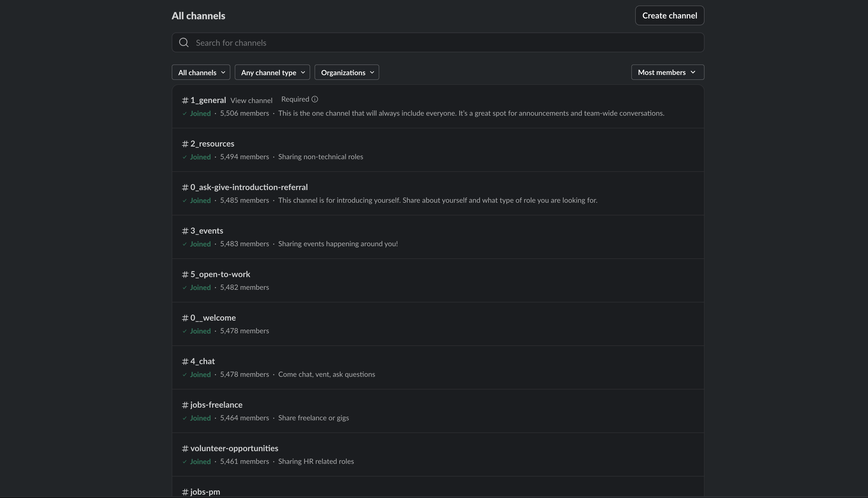Open the All channels filter dropdown
Image resolution: width=868 pixels, height=498 pixels.
coord(201,72)
